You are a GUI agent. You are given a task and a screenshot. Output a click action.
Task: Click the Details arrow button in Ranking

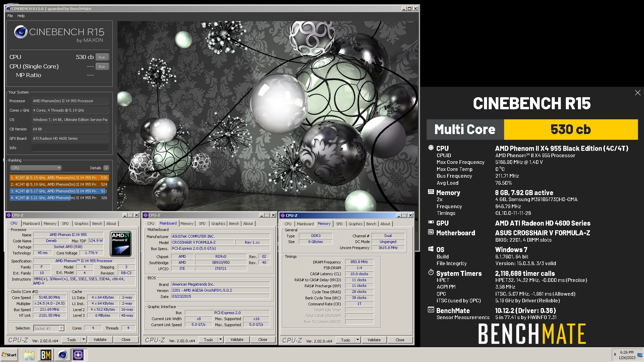[x=106, y=168]
